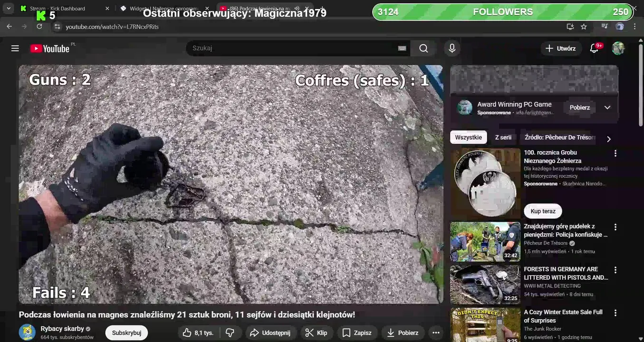Open notifications bell with 9+ badge
The height and width of the screenshot is (342, 644).
click(594, 48)
